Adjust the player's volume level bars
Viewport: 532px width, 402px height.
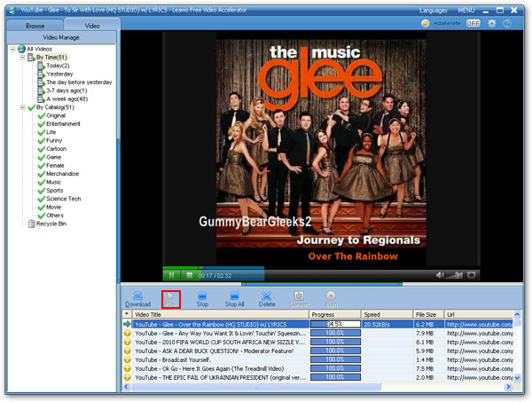pos(455,275)
